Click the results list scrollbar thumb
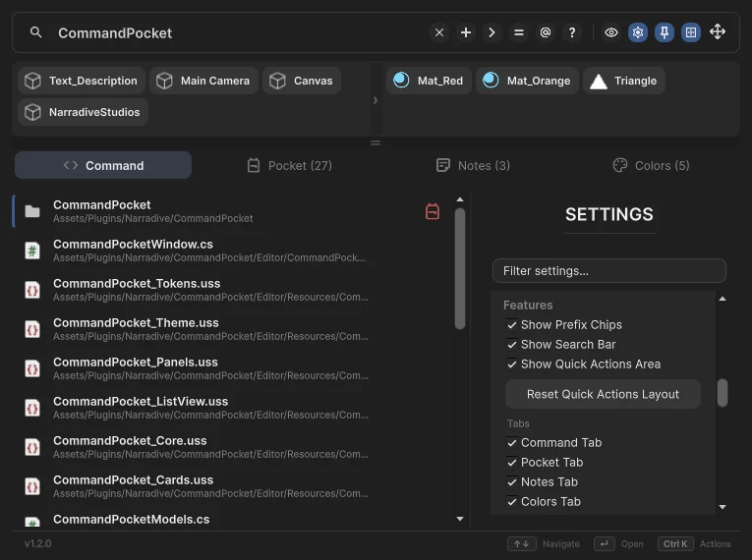 (460, 268)
